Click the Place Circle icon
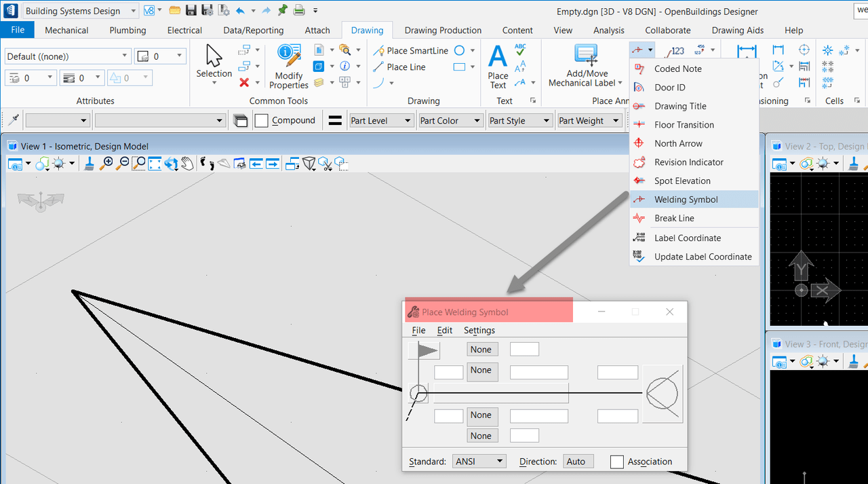Image resolution: width=868 pixels, height=484 pixels. pyautogui.click(x=460, y=51)
